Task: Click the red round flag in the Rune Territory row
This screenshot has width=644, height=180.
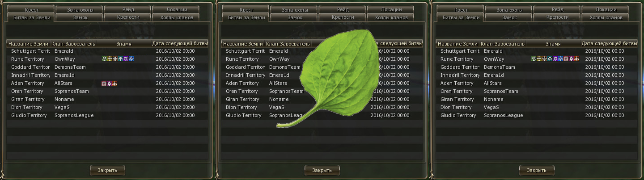Action: 566,59
